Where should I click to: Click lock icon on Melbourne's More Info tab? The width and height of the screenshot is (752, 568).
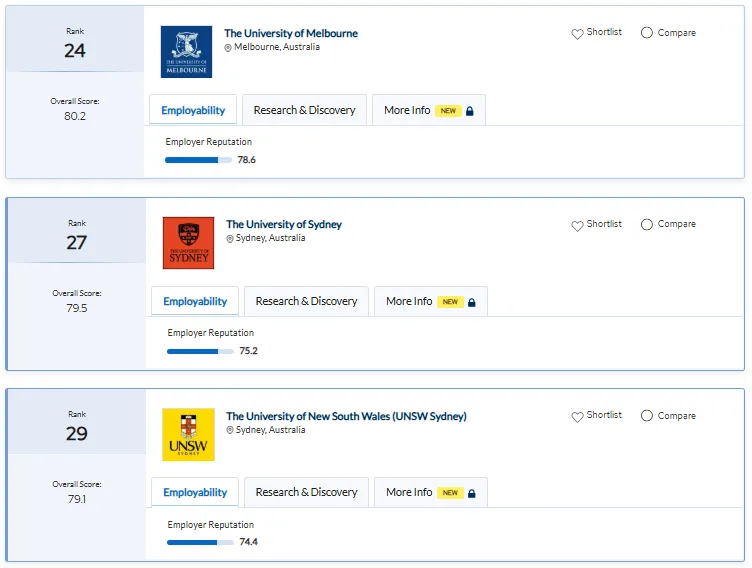[x=470, y=111]
